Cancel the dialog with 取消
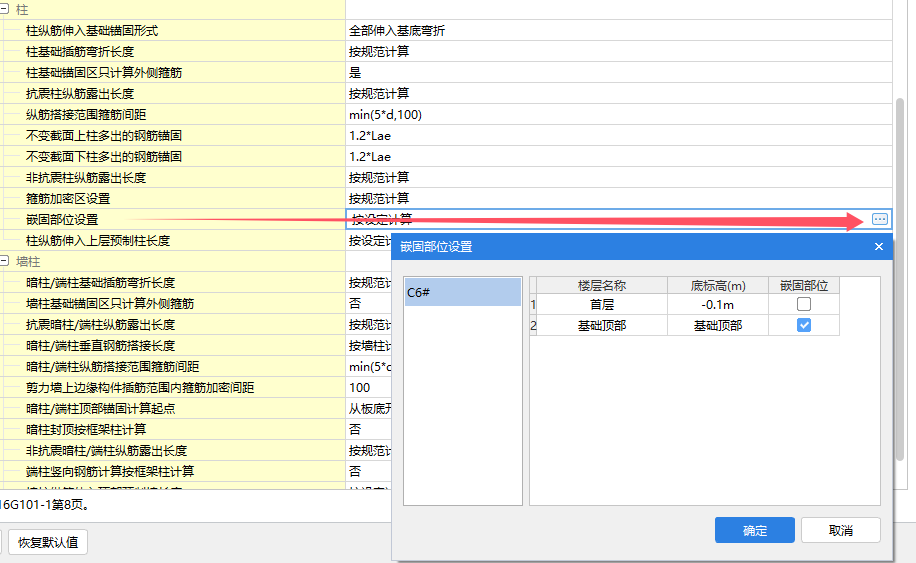 [841, 530]
